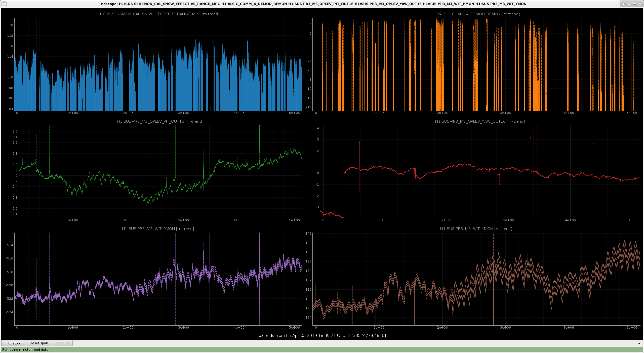Click the EFFECTIVE_RANGE_MPC plot title
The width and height of the screenshot is (644, 353).
[158, 14]
